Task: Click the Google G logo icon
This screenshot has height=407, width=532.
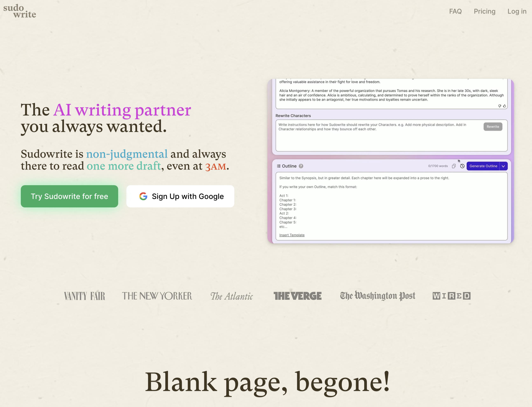Action: click(x=143, y=196)
